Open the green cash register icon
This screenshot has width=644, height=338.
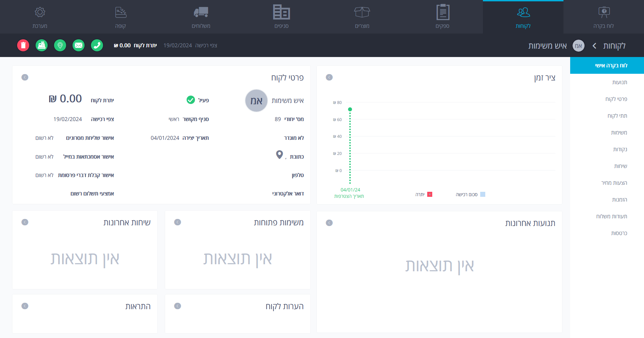[42, 45]
